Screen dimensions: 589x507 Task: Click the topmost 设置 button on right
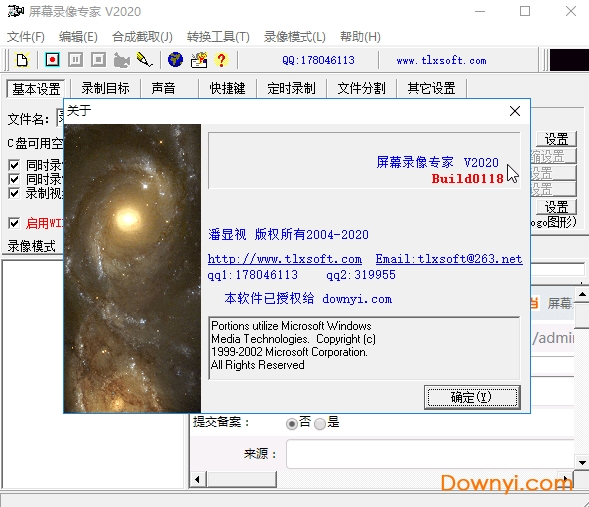(x=556, y=139)
